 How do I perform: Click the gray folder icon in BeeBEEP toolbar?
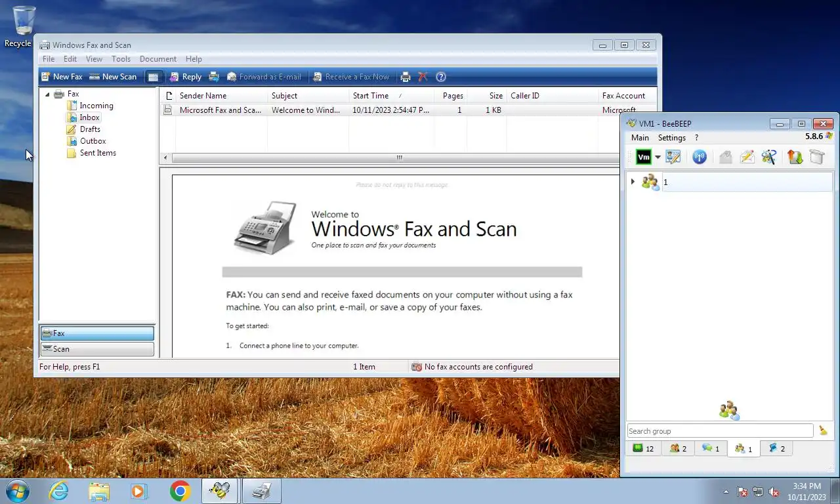pos(817,157)
